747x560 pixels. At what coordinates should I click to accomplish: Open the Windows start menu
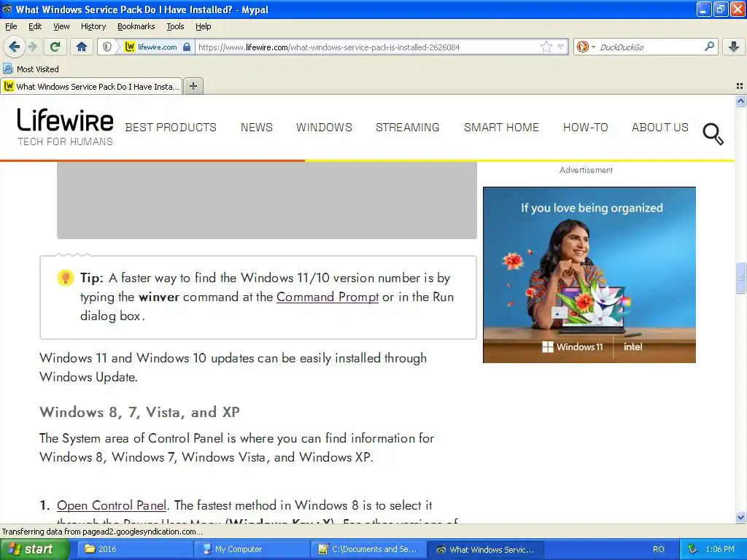[x=35, y=549]
